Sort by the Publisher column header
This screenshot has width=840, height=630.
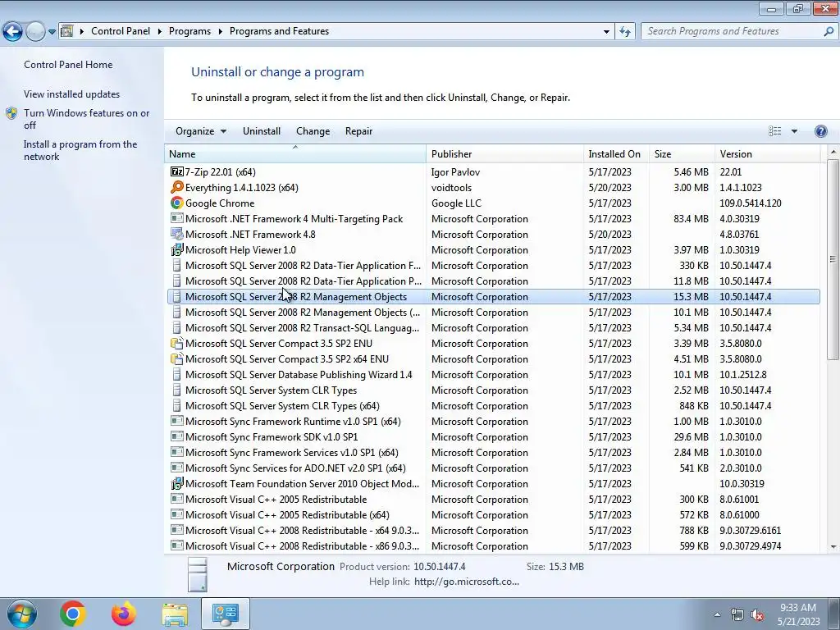505,153
